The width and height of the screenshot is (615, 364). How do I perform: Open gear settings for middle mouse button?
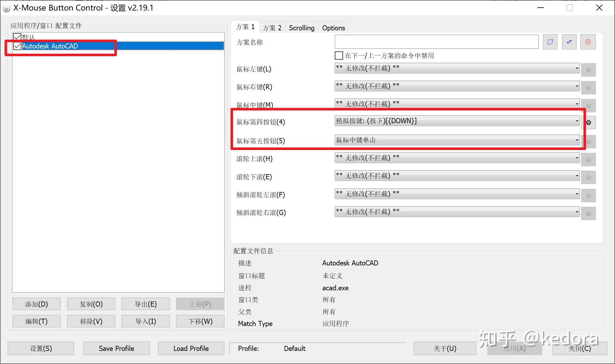[588, 105]
